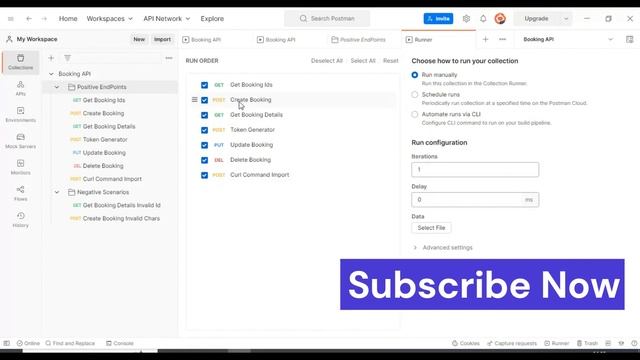The width and height of the screenshot is (640, 360).
Task: Expand Advanced settings
Action: (443, 248)
